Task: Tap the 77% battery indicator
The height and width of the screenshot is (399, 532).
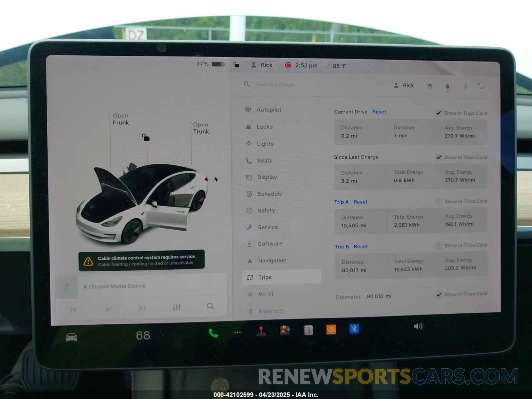Action: point(210,64)
